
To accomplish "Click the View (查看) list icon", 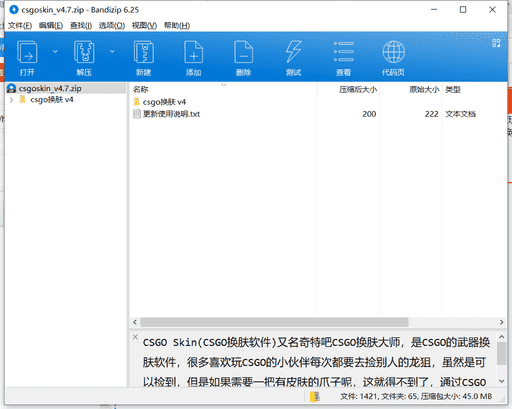I will pos(344,52).
